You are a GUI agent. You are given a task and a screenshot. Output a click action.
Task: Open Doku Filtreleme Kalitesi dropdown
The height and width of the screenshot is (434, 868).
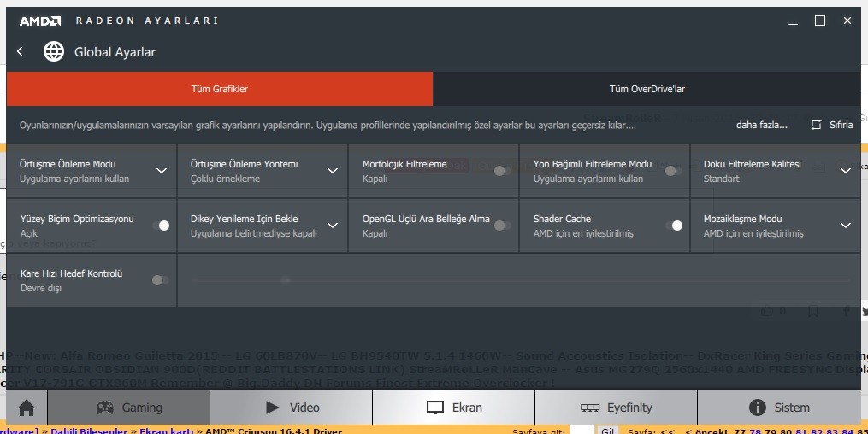[x=845, y=171]
